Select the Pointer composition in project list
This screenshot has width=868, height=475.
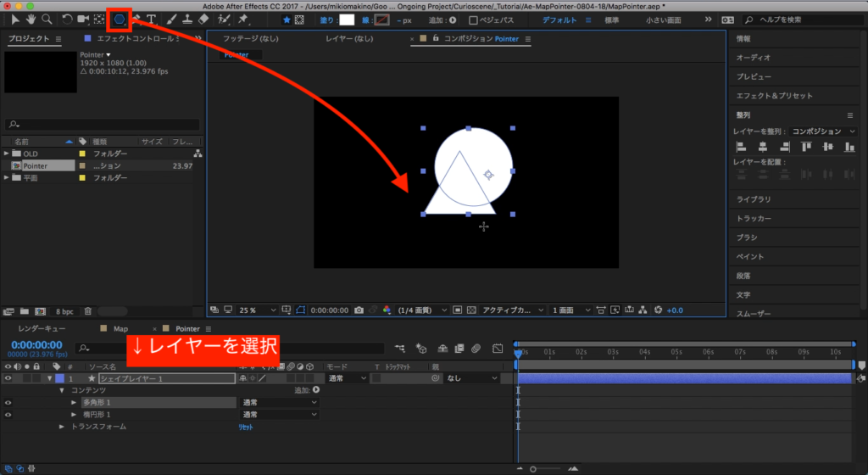tap(35, 165)
